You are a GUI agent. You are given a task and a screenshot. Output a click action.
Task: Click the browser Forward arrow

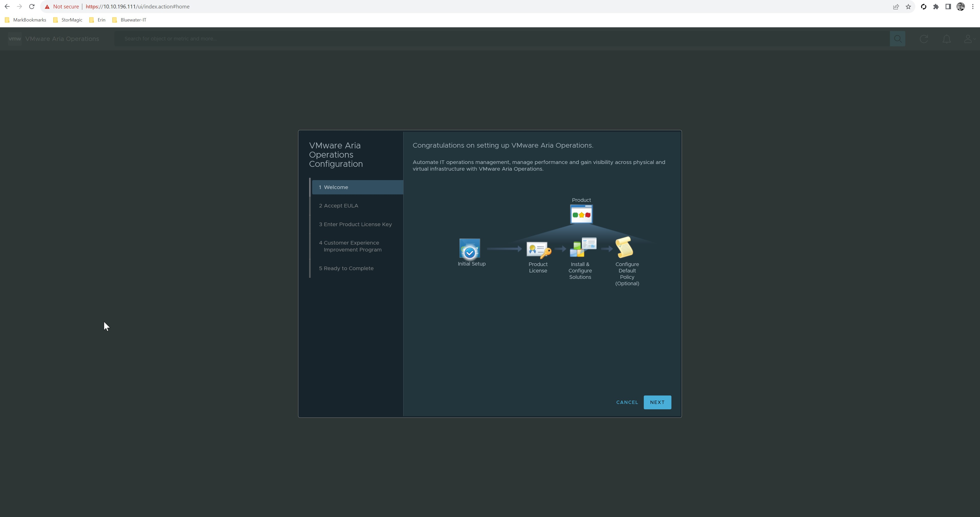coord(19,6)
